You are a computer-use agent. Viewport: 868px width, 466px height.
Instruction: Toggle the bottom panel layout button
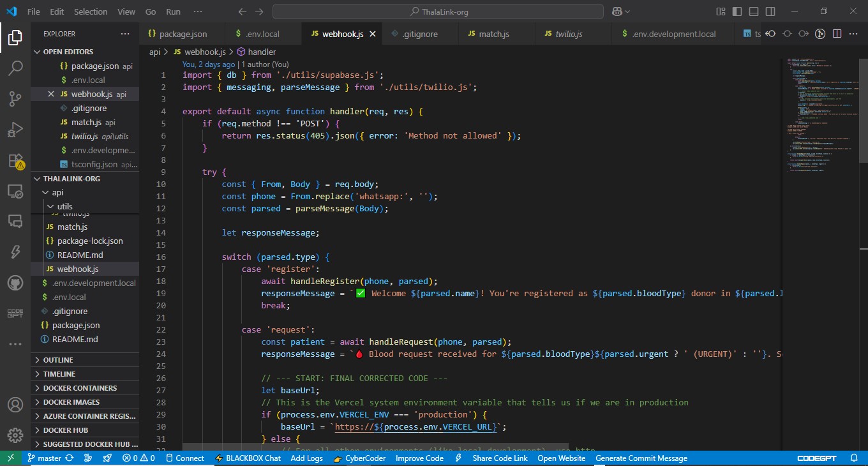point(754,11)
